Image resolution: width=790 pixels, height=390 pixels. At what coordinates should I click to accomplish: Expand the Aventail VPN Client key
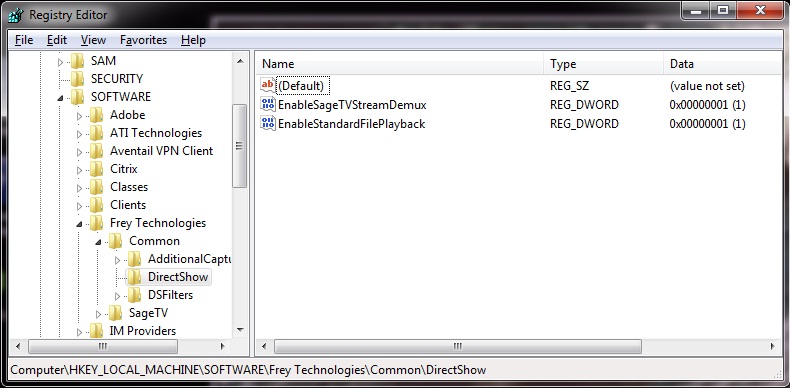point(80,152)
